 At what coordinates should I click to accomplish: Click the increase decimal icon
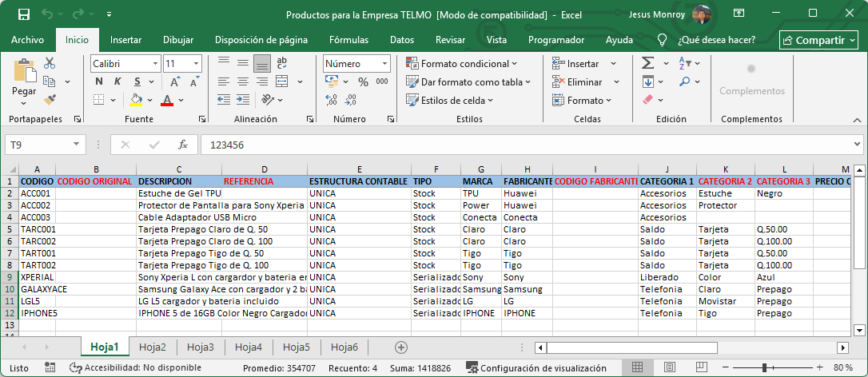(332, 100)
